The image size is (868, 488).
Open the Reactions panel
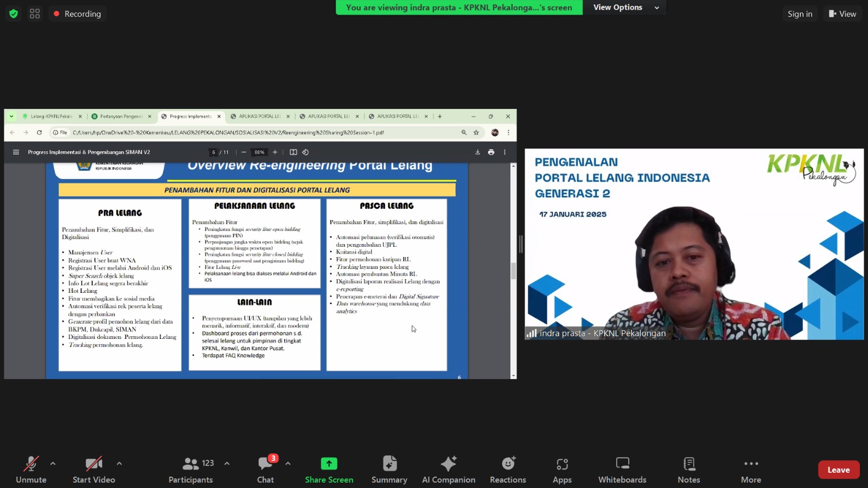coord(508,470)
